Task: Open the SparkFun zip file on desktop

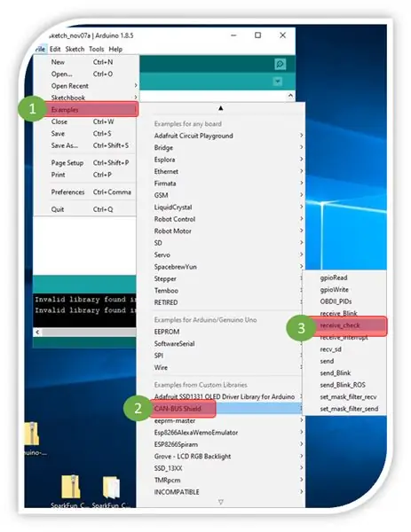Action: point(70,487)
